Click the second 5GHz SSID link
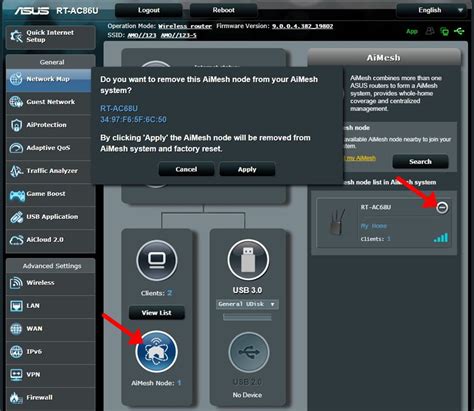 pyautogui.click(x=179, y=35)
